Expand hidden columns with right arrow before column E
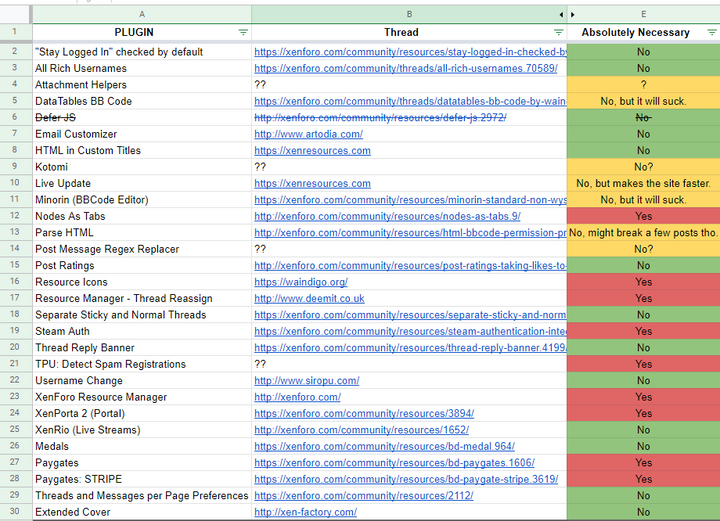720x521 pixels. pos(572,14)
